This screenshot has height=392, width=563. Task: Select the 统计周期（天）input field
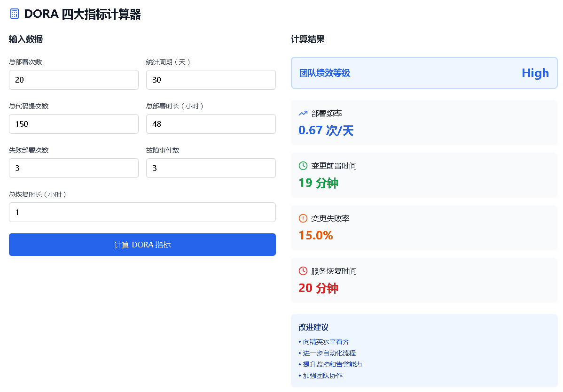pos(211,80)
